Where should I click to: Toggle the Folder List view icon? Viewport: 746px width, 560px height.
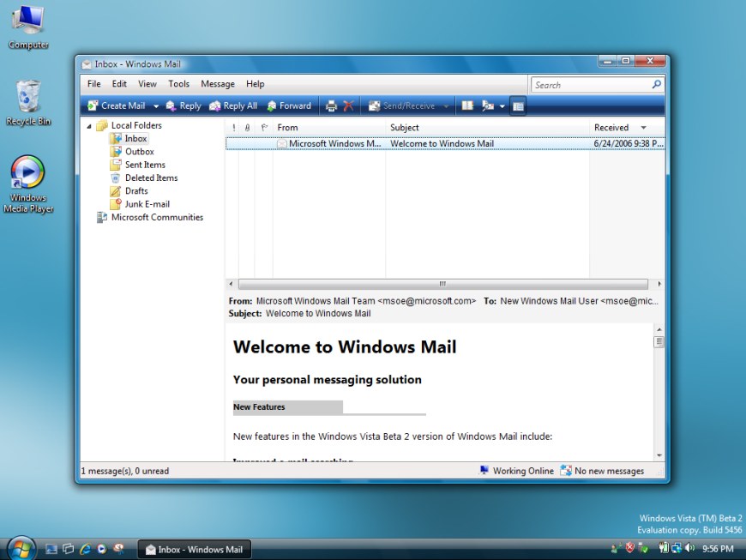[518, 106]
